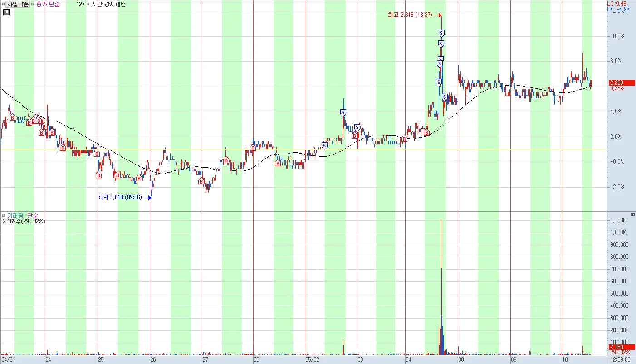636x364 pixels.
Task: Select the 종가 단순 moving average label
Action: coord(47,4)
